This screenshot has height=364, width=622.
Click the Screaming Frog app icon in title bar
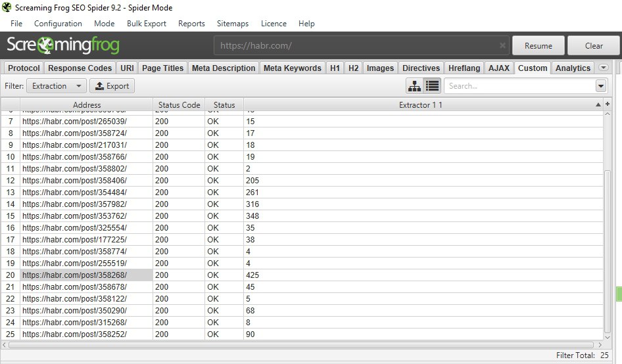7,7
